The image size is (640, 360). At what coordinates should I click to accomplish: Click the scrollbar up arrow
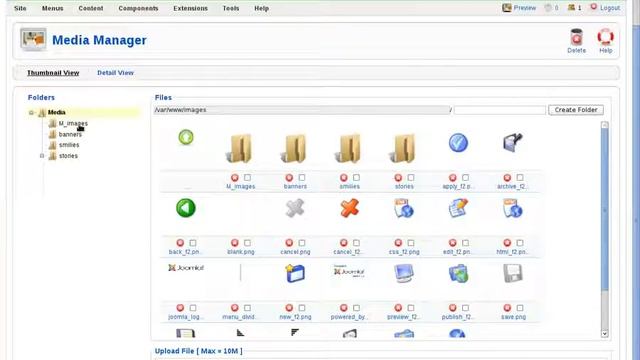click(x=604, y=125)
